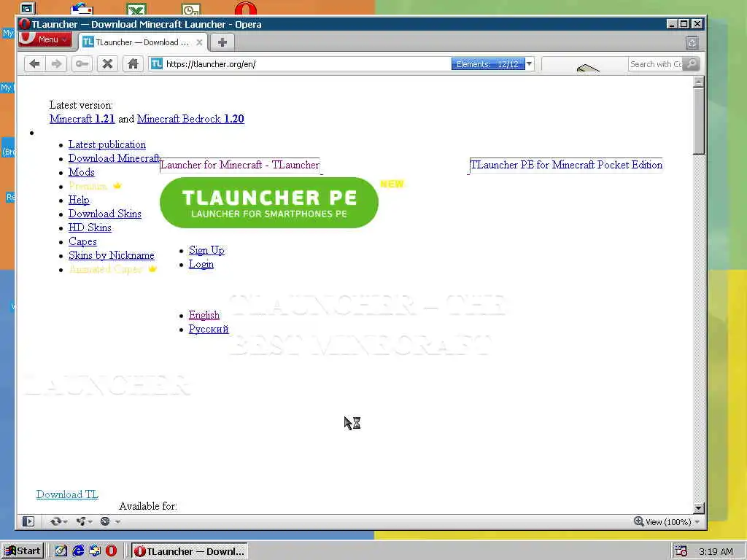Viewport: 747px width, 560px height.
Task: Go back with the Back arrow button
Action: coord(35,64)
